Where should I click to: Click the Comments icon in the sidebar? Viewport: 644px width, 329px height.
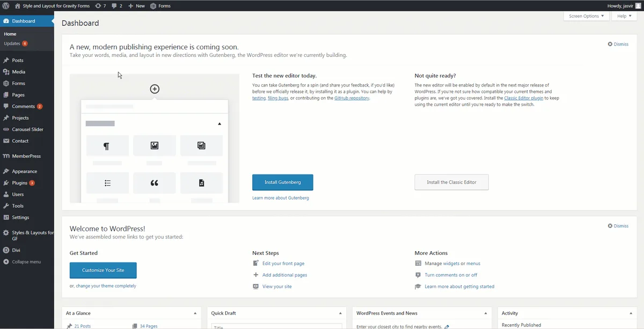click(6, 106)
